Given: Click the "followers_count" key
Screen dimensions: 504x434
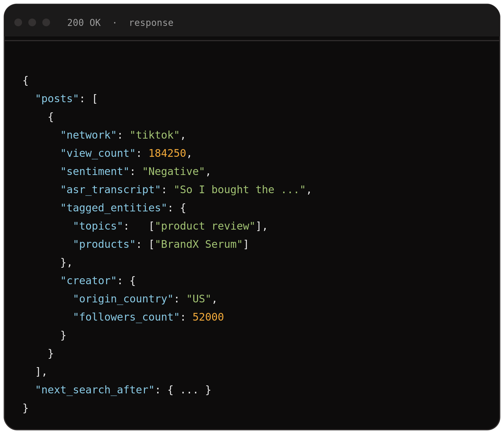Looking at the screenshot, I should pos(126,317).
